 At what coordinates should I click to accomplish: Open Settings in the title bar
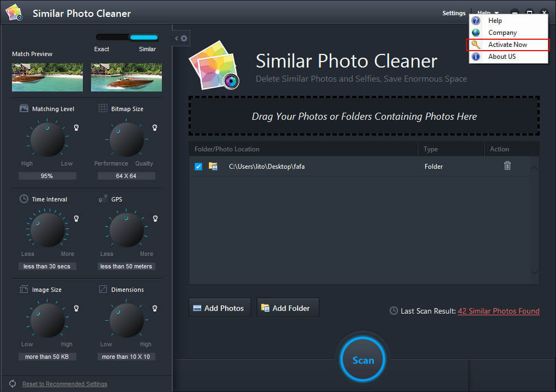454,13
